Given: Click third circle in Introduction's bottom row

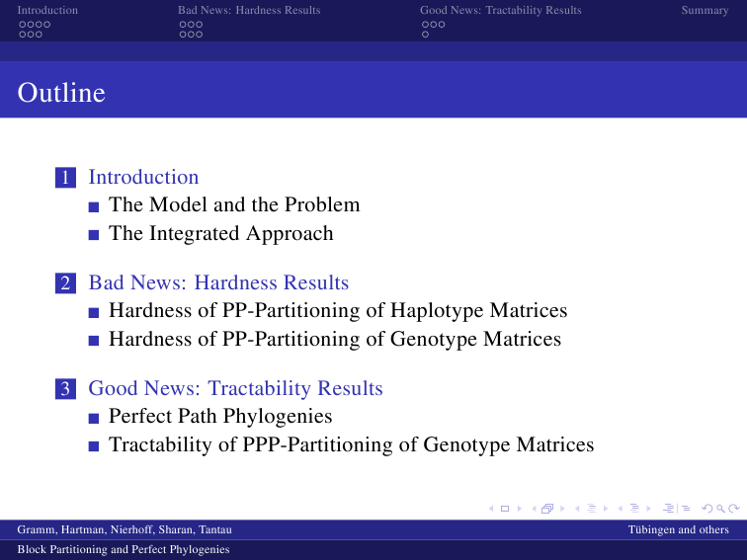Looking at the screenshot, I should coord(39,35).
